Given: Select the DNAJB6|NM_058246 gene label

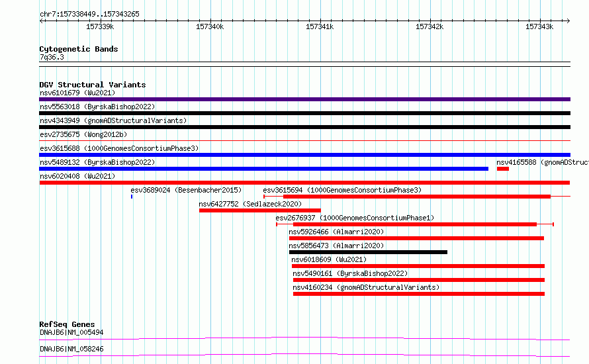Looking at the screenshot, I should (71, 349).
